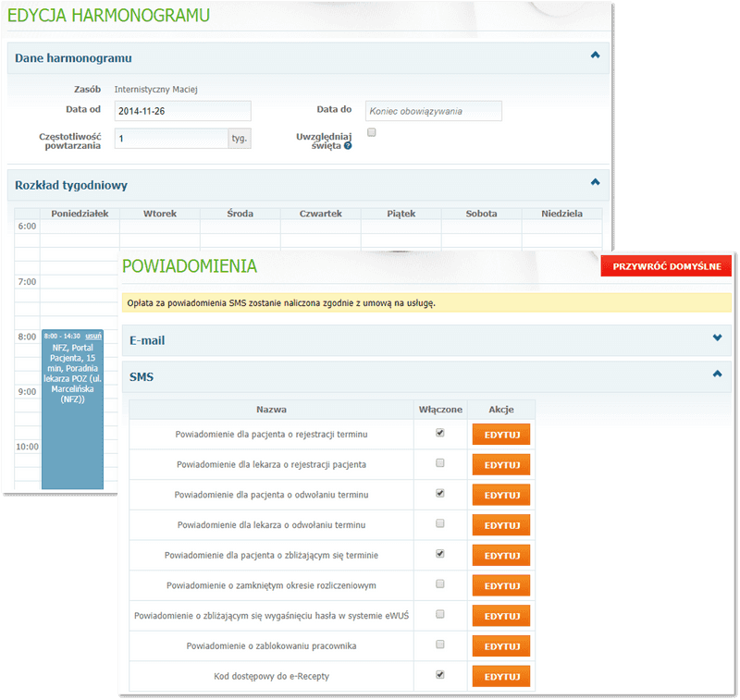This screenshot has width=740, height=700.
Task: Click the Środa column header
Action: click(240, 214)
